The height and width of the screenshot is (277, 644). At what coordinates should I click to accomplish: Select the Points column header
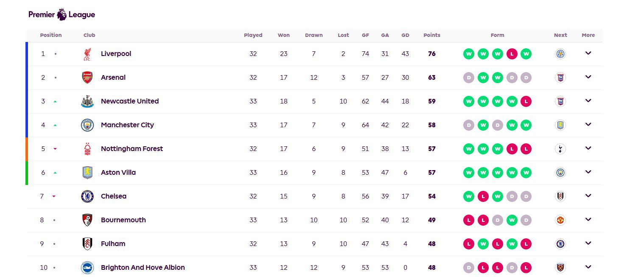point(432,35)
